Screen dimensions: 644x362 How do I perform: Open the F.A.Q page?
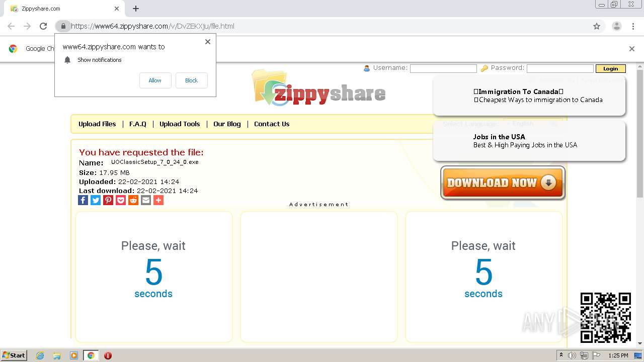click(x=138, y=124)
